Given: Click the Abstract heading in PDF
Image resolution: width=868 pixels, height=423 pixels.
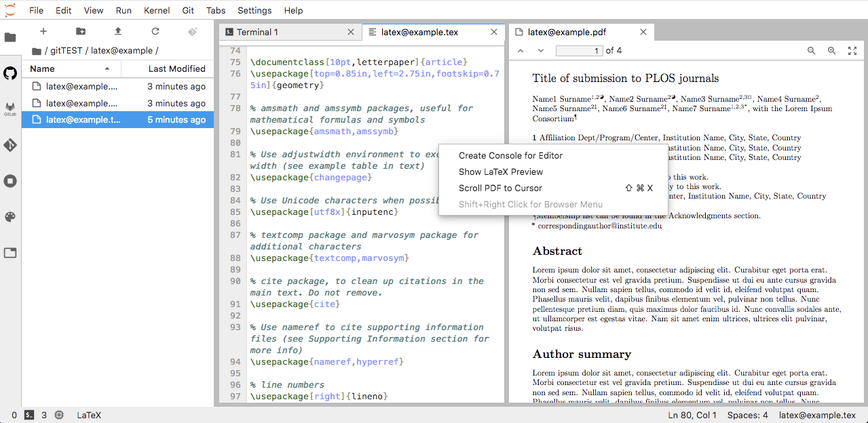Looking at the screenshot, I should tap(557, 251).
